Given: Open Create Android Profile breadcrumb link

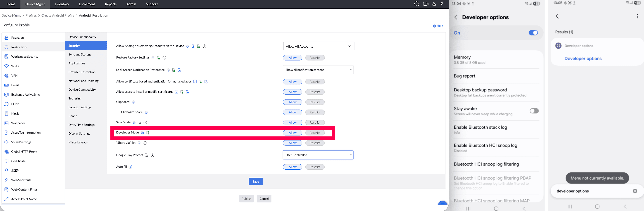Looking at the screenshot, I should pyautogui.click(x=58, y=15).
